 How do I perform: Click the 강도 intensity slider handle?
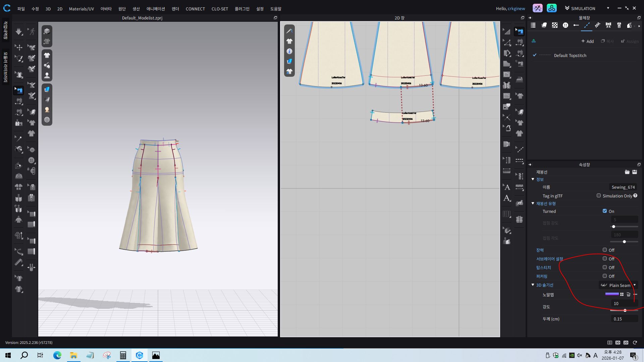[625, 310]
